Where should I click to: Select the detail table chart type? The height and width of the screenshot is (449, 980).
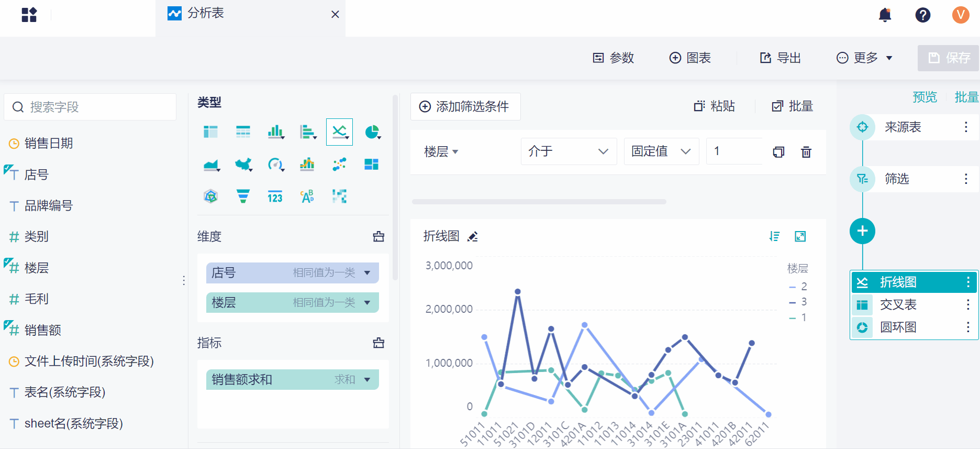point(243,132)
